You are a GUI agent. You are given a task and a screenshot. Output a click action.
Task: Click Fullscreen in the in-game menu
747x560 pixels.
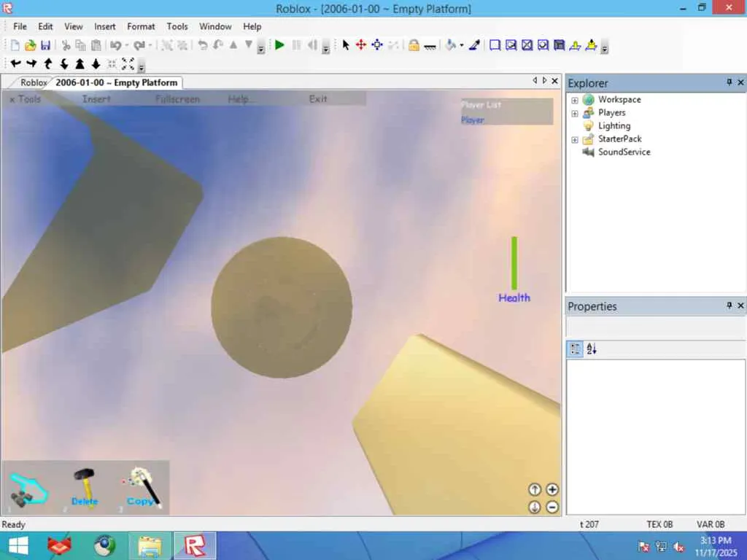pos(177,99)
